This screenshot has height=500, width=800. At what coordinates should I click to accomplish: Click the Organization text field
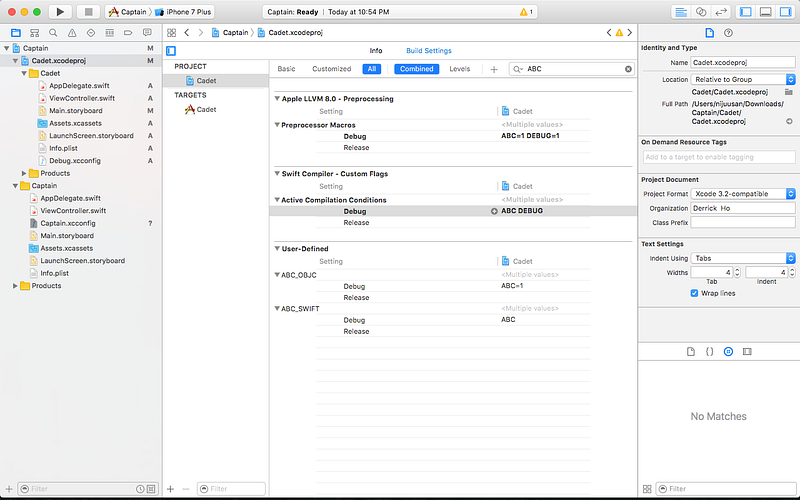point(743,208)
